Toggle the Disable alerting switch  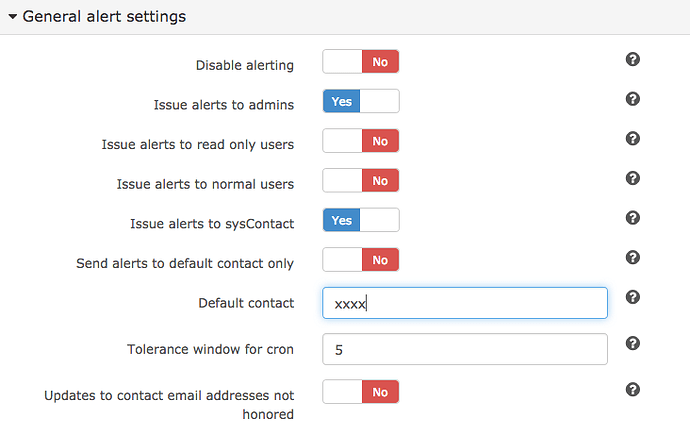[361, 62]
